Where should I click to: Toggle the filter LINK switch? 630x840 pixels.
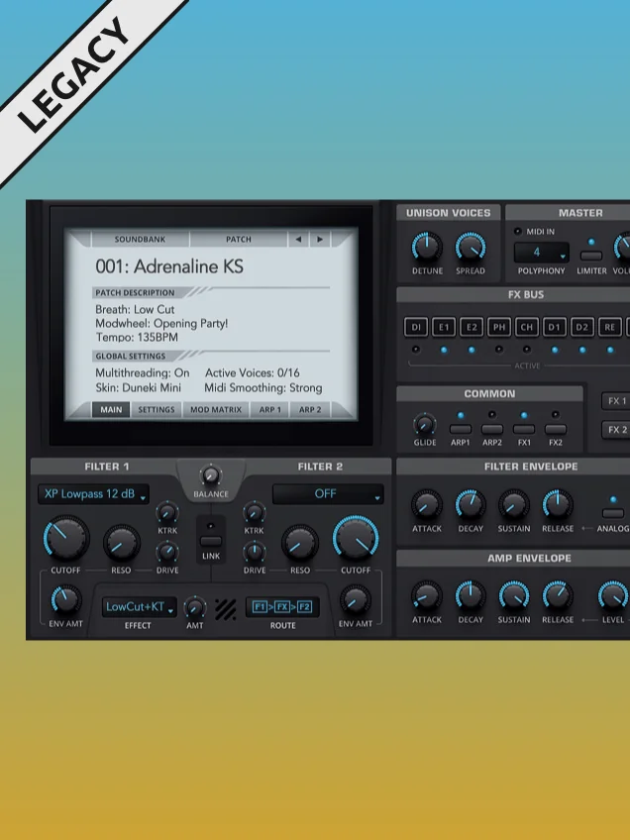point(211,541)
